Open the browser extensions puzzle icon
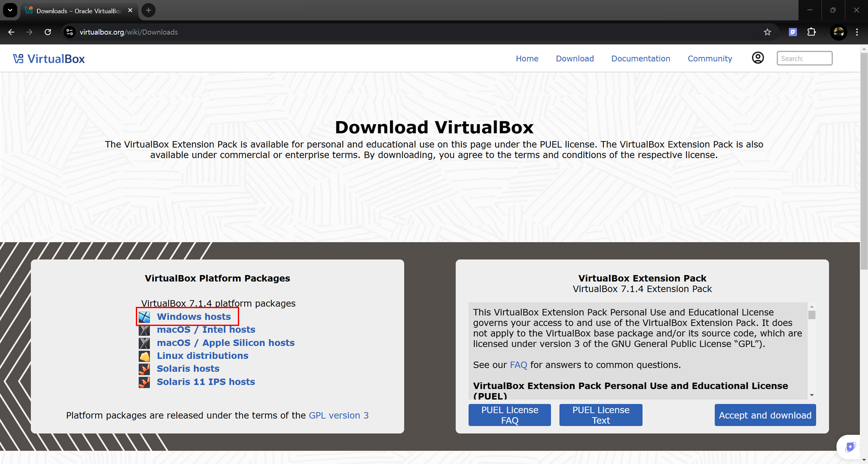The height and width of the screenshot is (464, 868). [811, 32]
